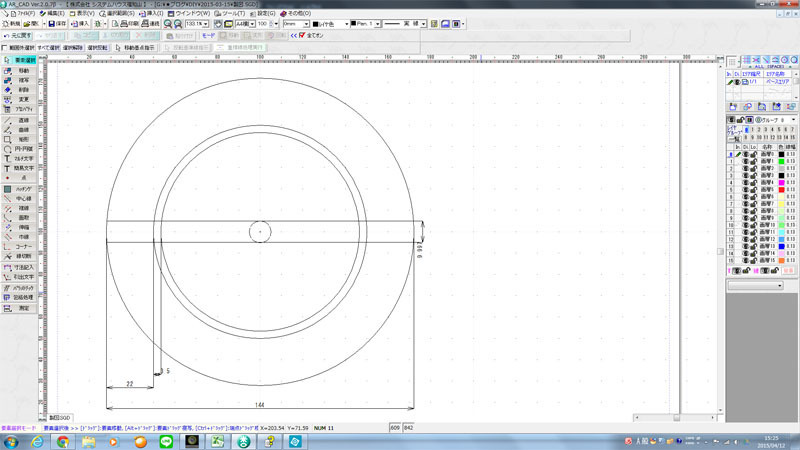
Task: Toggle the 範囲外選択 checkbox
Action: tap(5, 48)
